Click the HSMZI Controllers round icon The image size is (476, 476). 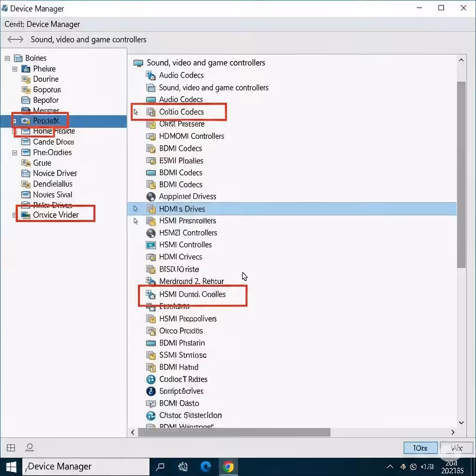point(151,233)
